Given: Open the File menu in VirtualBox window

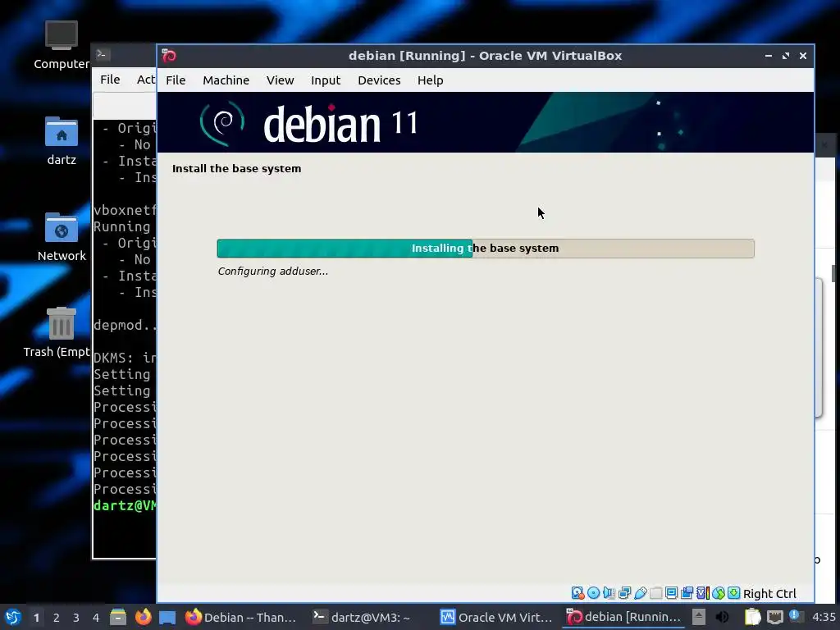Looking at the screenshot, I should click(176, 80).
